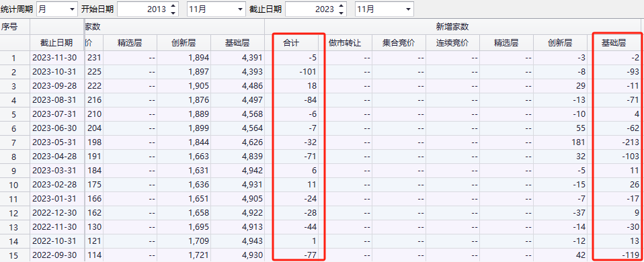Screen dimensions: 644x262
Task: Select the 合计 cell showing -101
Action: pyautogui.click(x=292, y=72)
